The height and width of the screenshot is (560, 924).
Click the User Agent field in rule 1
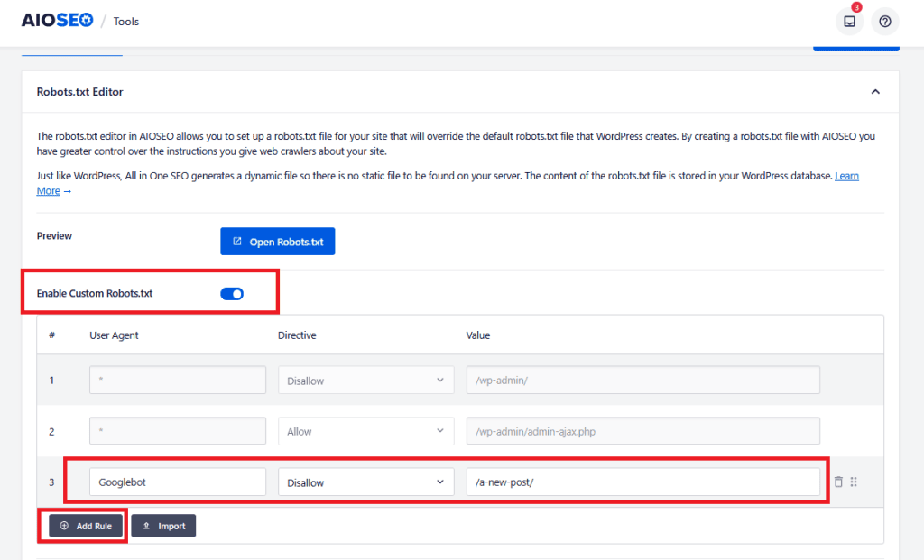click(x=178, y=381)
